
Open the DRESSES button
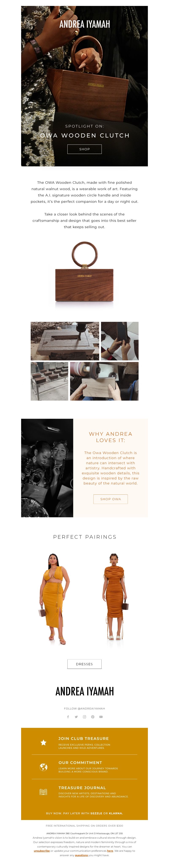[x=84, y=664]
